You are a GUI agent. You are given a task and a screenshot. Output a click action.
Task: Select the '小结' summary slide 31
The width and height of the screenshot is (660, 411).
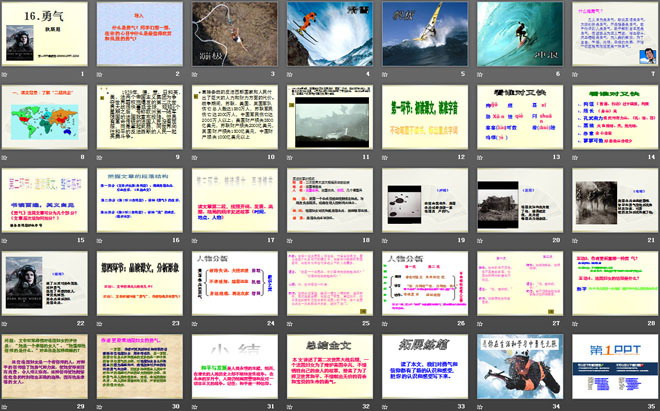tap(235, 366)
